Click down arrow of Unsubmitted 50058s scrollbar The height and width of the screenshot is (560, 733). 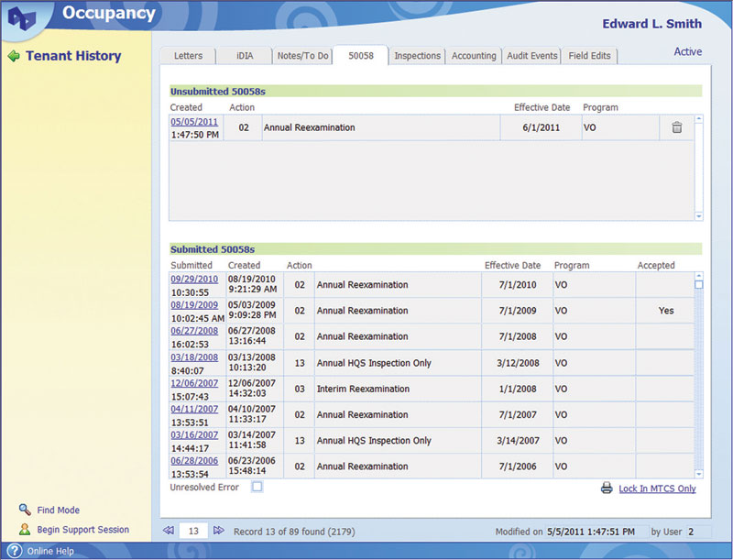pyautogui.click(x=699, y=216)
